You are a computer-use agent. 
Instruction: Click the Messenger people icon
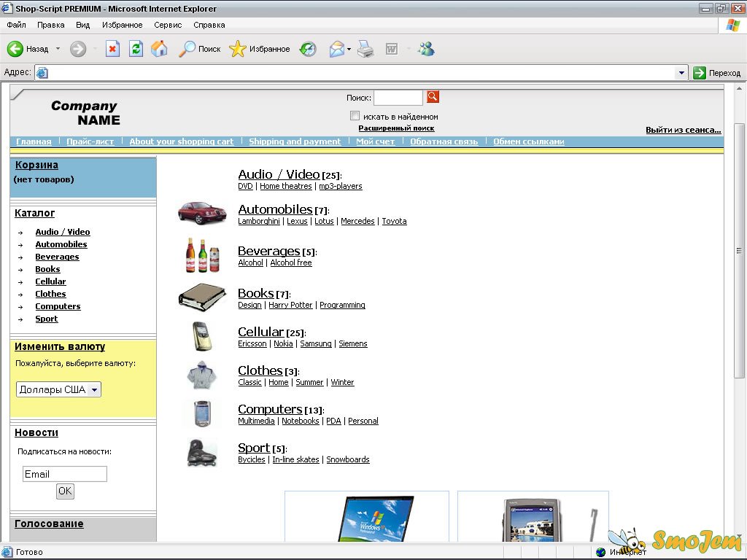pos(426,49)
